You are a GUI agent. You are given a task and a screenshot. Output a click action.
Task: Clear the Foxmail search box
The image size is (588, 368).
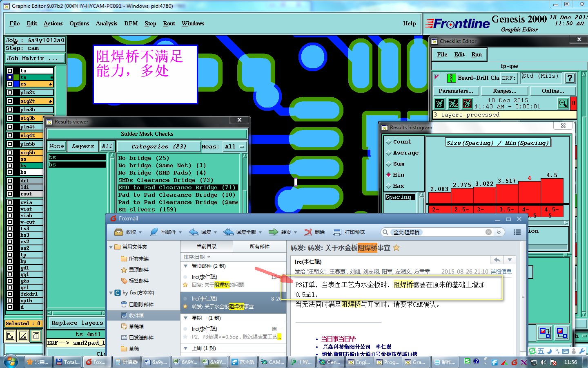tap(488, 232)
